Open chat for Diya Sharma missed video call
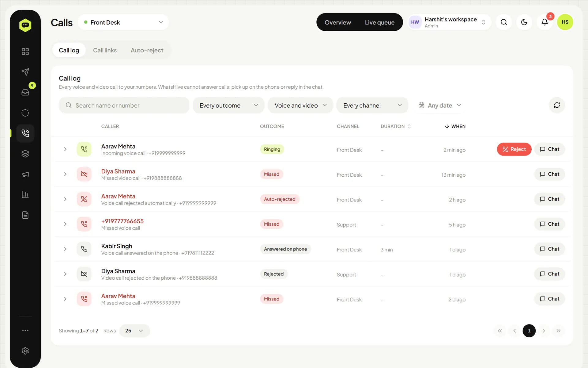The height and width of the screenshot is (368, 588). [549, 174]
